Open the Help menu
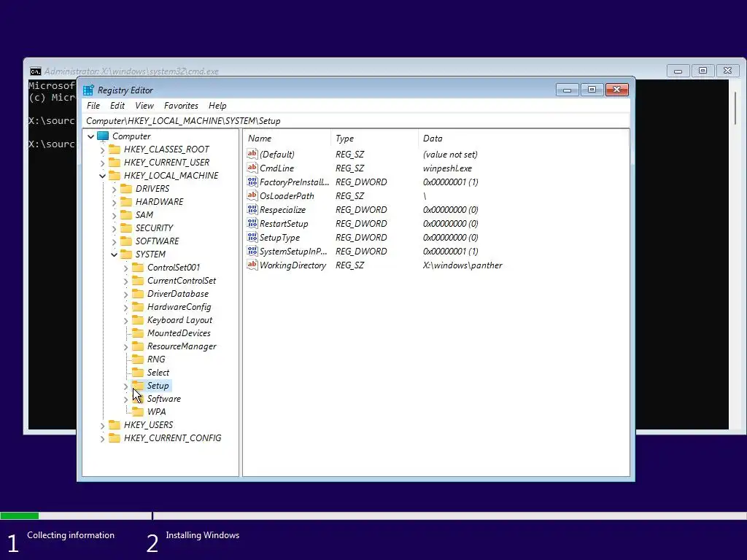 [x=217, y=106]
